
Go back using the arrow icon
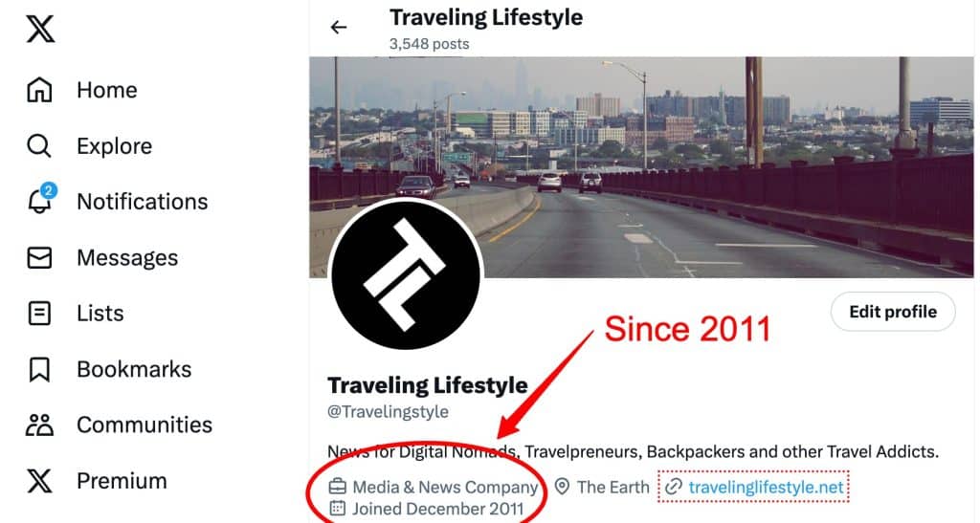pos(338,28)
